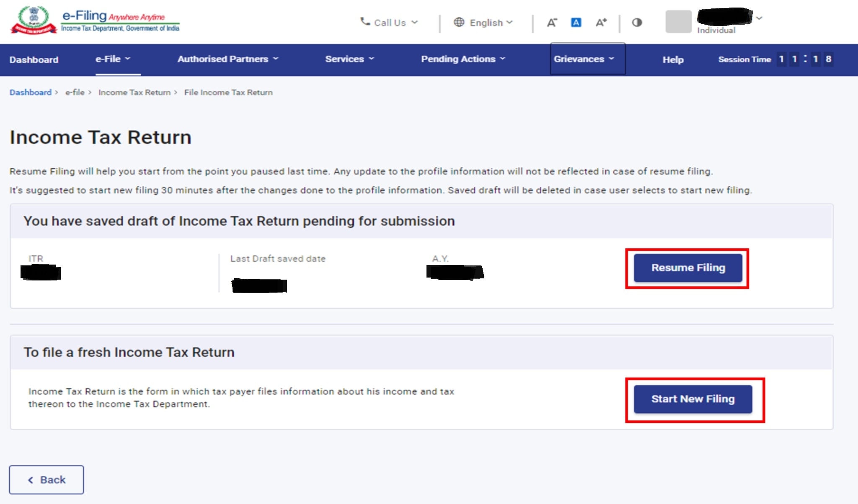Toggle high contrast mode
Viewport: 858px width, 504px height.
pyautogui.click(x=637, y=23)
